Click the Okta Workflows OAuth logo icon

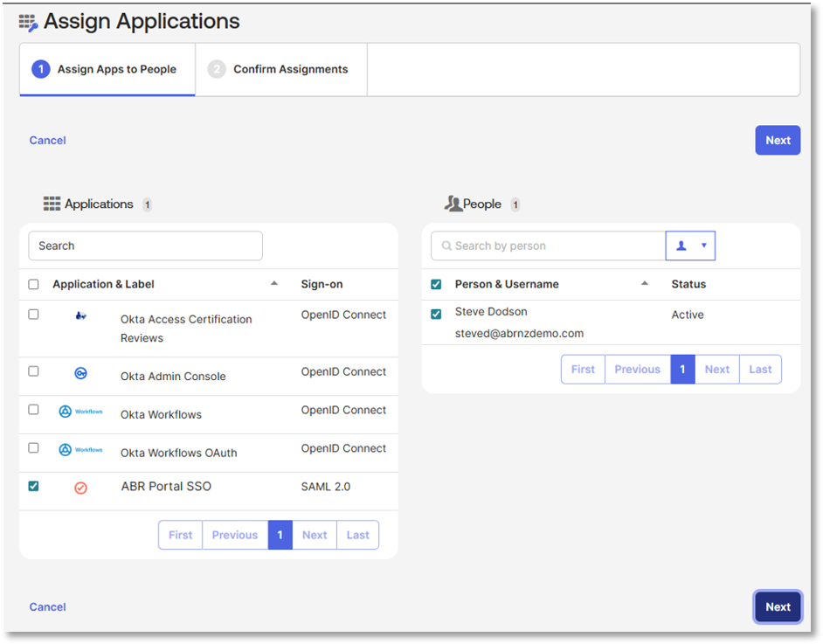(x=80, y=450)
